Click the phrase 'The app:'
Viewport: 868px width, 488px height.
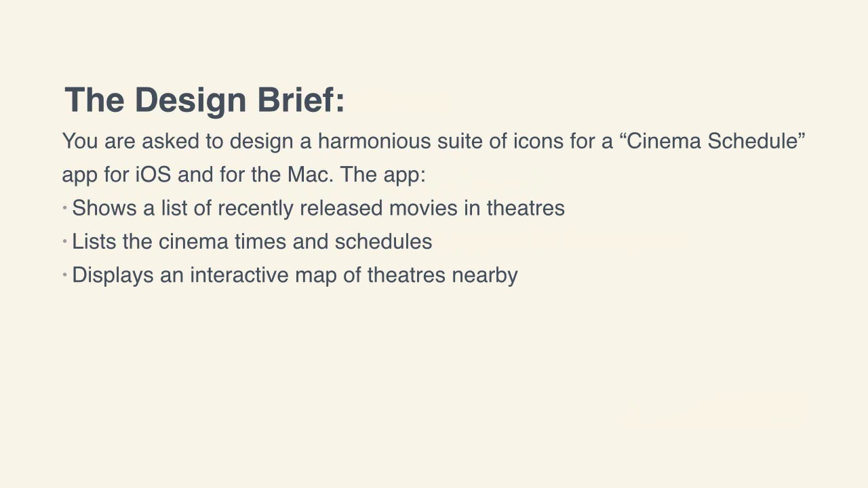click(383, 176)
